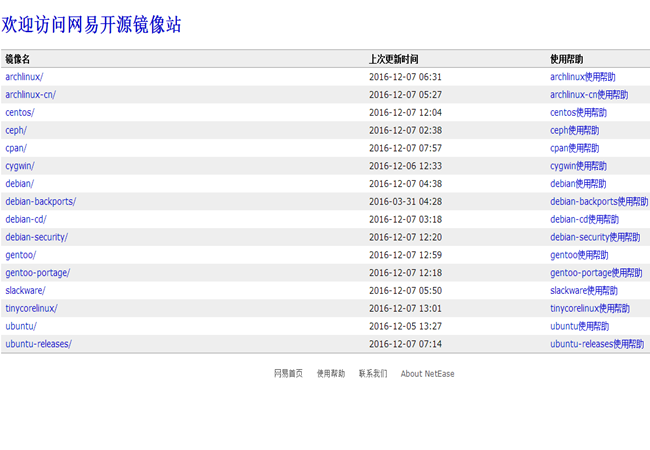The height and width of the screenshot is (450, 650).
Task: Browse the centos/ mirror
Action: click(x=20, y=112)
